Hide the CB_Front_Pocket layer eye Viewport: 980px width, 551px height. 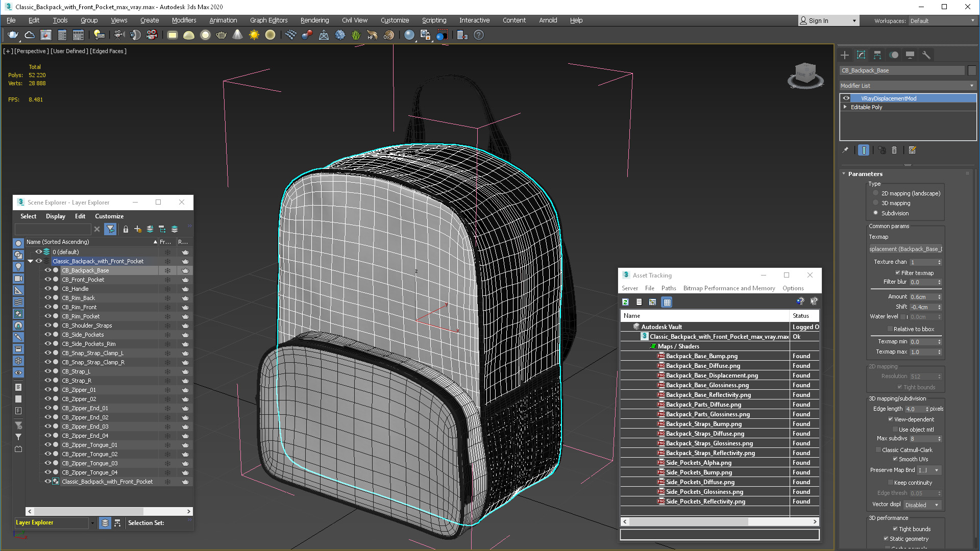click(x=47, y=280)
